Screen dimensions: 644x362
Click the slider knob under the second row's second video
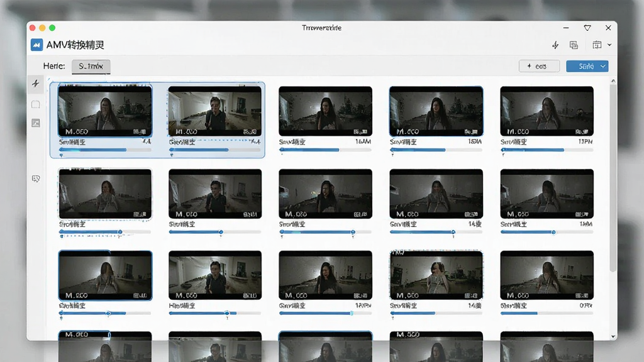221,233
